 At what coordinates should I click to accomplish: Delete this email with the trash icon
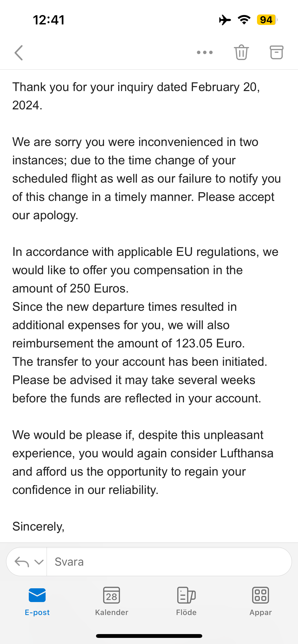click(241, 52)
